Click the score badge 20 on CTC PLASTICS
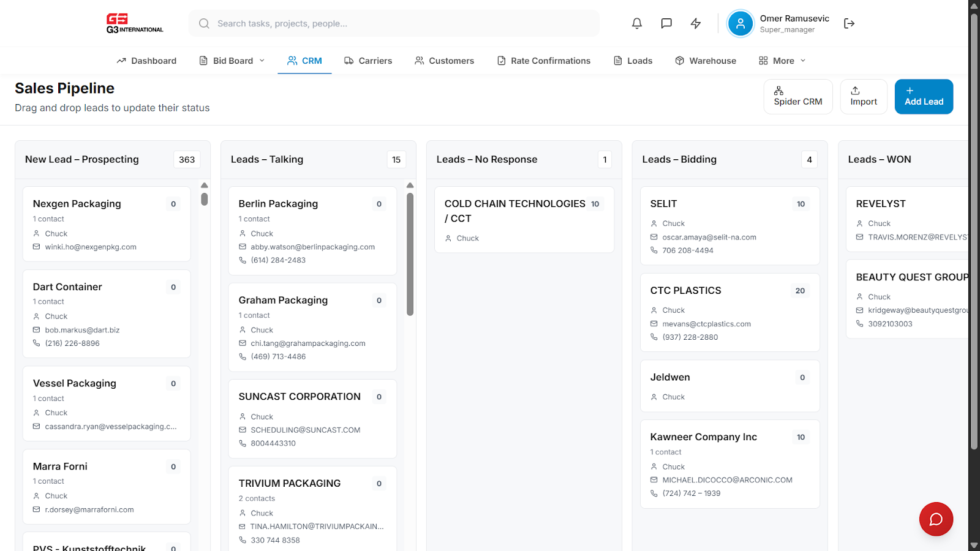The image size is (980, 551). (x=800, y=291)
